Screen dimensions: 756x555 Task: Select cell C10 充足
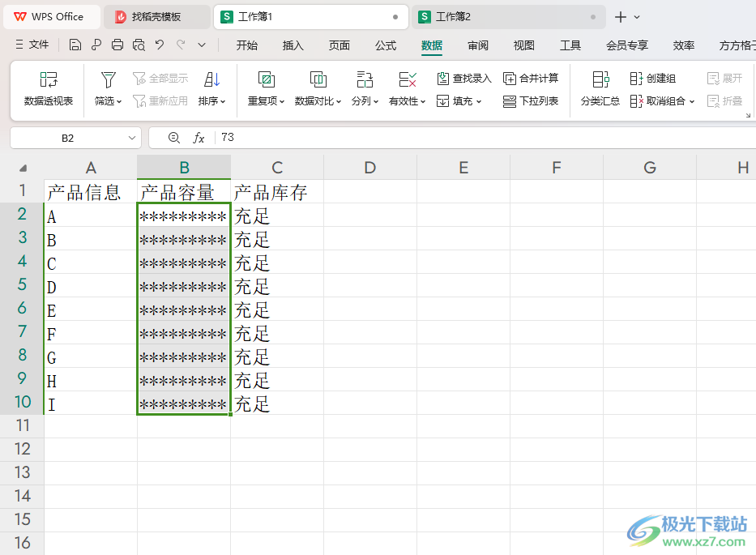(x=277, y=403)
